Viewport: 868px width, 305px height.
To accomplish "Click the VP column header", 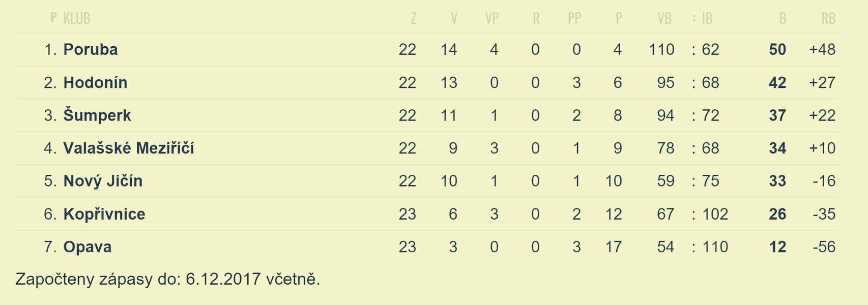I will tap(492, 19).
